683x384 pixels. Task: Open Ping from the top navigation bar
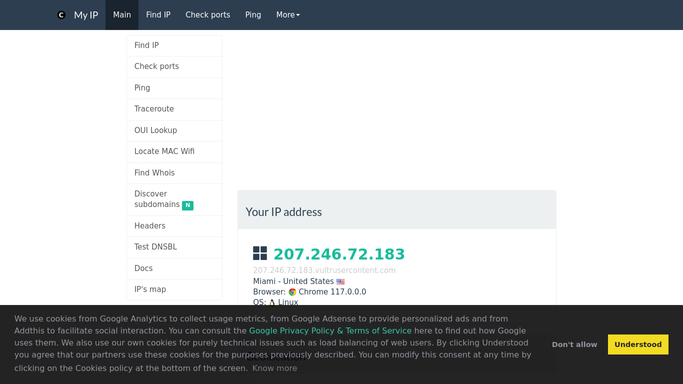pos(253,15)
